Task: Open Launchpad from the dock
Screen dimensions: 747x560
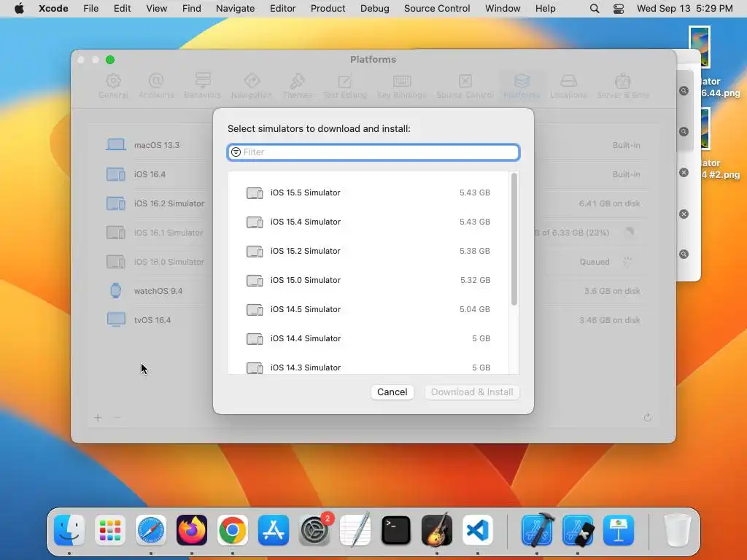Action: 110,530
